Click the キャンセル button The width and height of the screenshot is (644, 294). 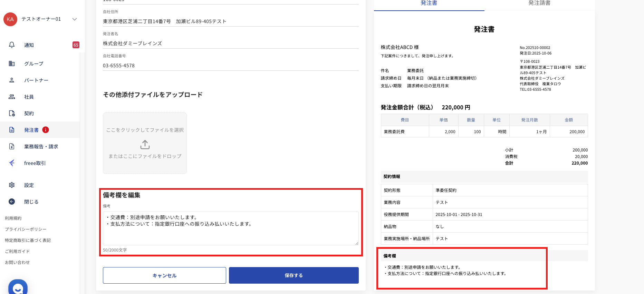click(x=164, y=275)
